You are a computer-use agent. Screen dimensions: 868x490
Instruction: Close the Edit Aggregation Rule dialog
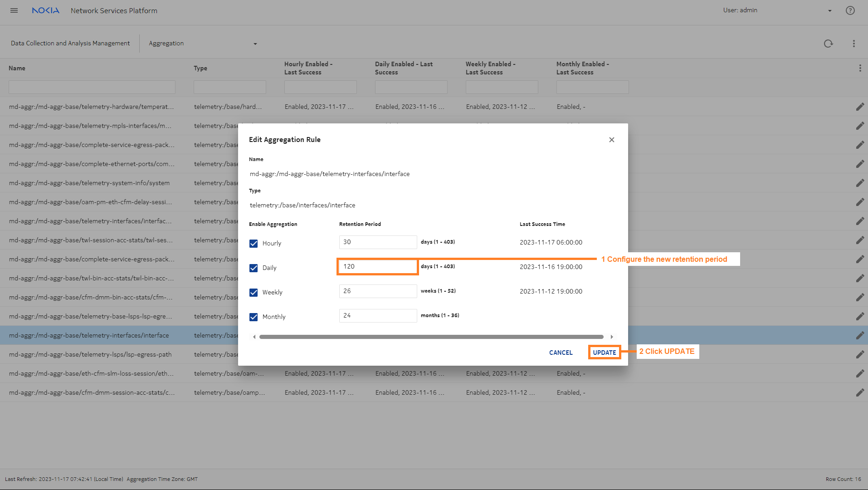612,140
